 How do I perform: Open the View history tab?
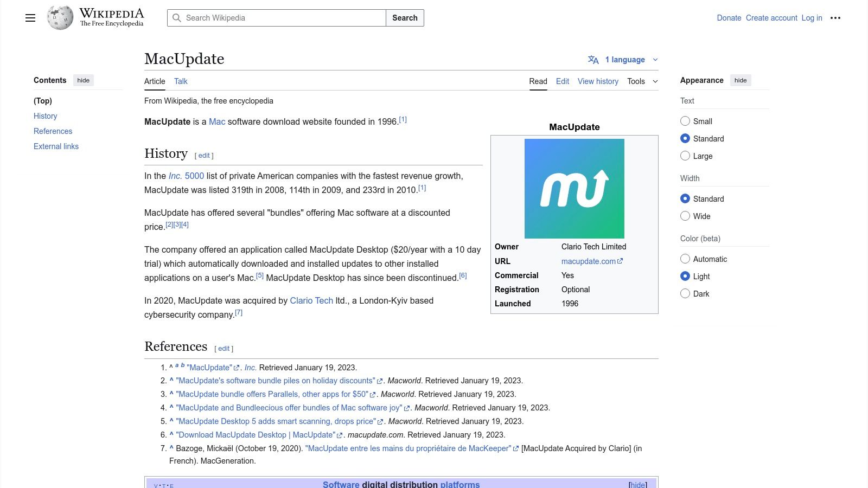598,81
